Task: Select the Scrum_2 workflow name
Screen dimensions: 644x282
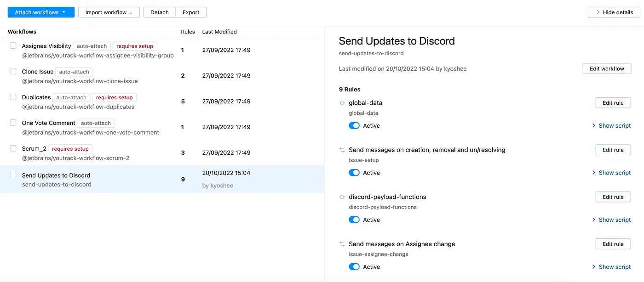Action: pos(34,149)
